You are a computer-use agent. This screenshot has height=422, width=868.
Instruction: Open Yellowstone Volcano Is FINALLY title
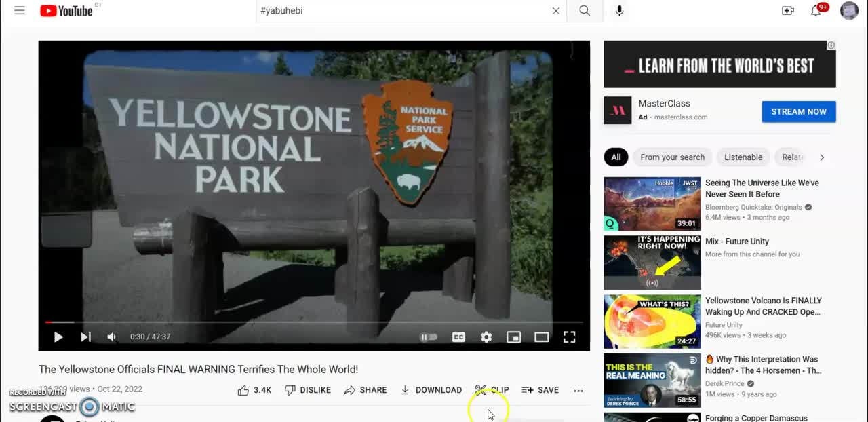(764, 306)
